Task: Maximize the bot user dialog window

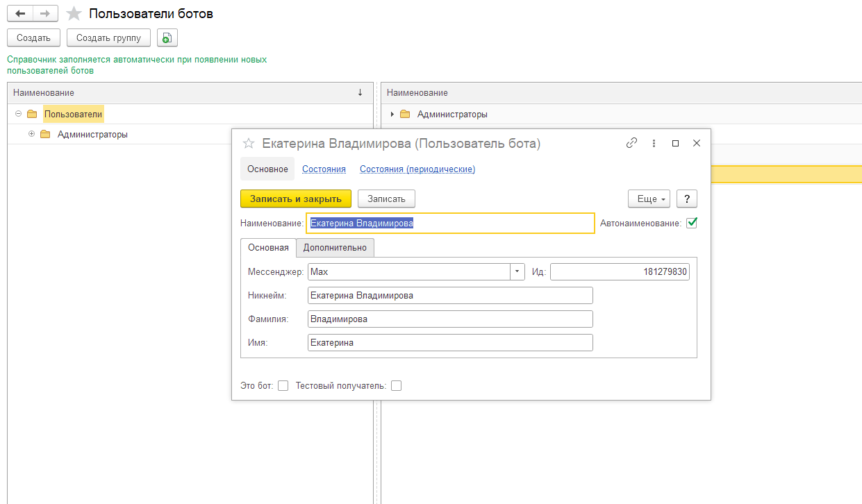Action: tap(675, 143)
